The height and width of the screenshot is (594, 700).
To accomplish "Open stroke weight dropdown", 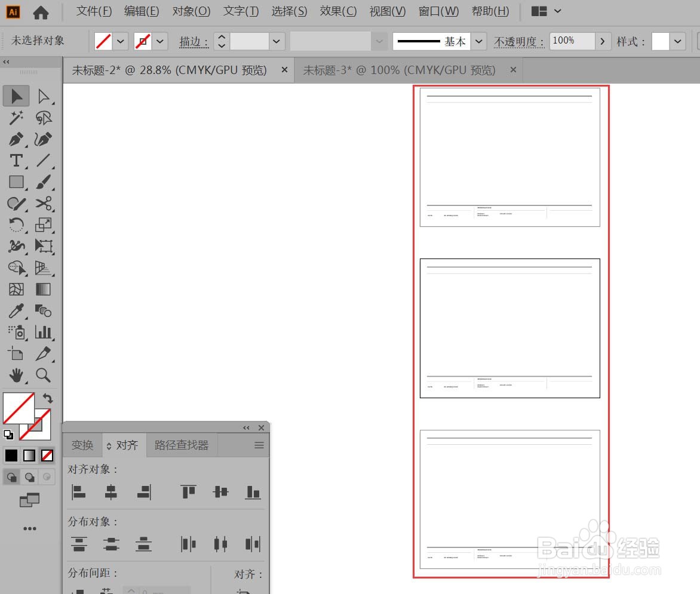I will [277, 42].
